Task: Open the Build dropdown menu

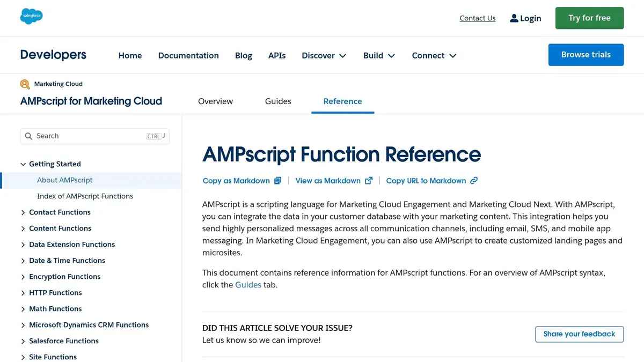Action: point(379,55)
